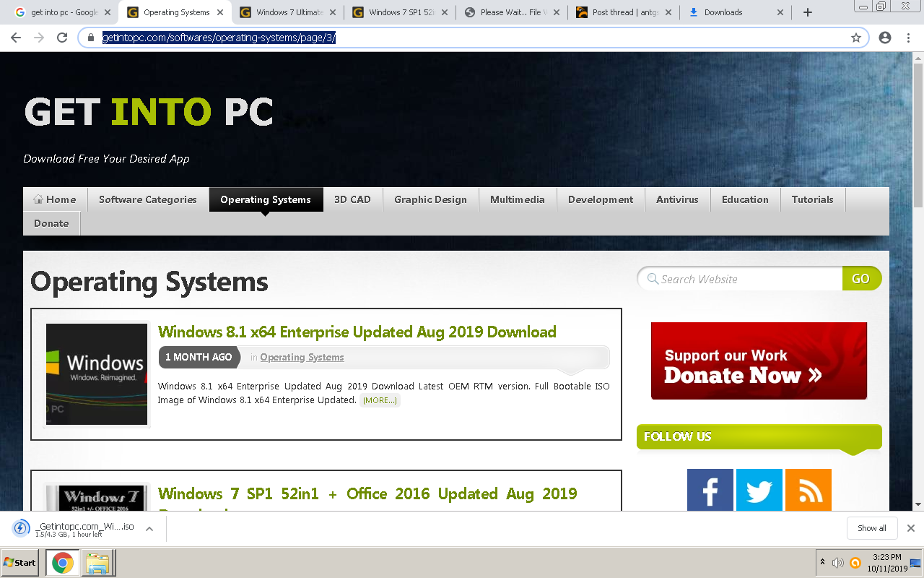This screenshot has height=578, width=924.
Task: Open Windows 8.1 x64 Enterprise article title
Action: click(357, 332)
